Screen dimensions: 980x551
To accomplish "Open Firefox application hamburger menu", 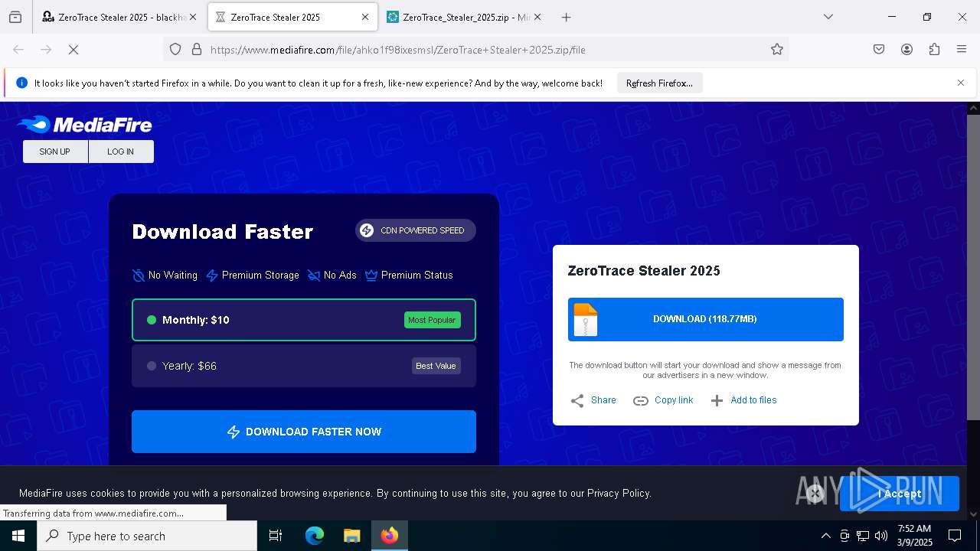I will 962,50.
